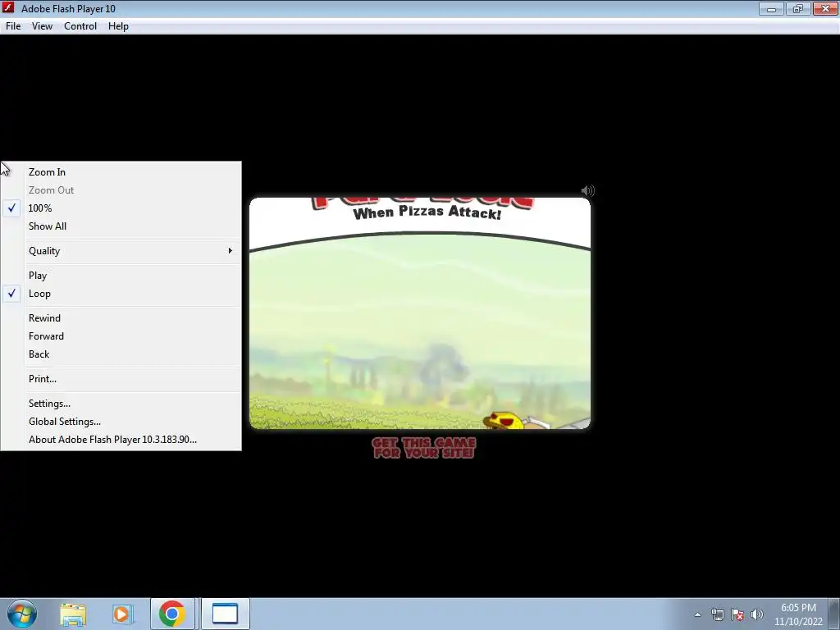Click the When Pizzas Attack game preview
This screenshot has width=840, height=630.
point(420,313)
